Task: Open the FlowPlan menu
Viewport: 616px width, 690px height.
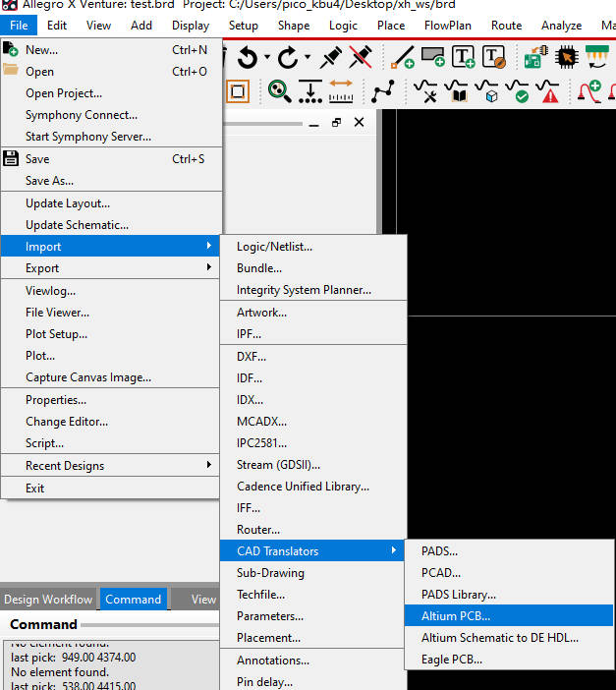Action: [x=447, y=26]
